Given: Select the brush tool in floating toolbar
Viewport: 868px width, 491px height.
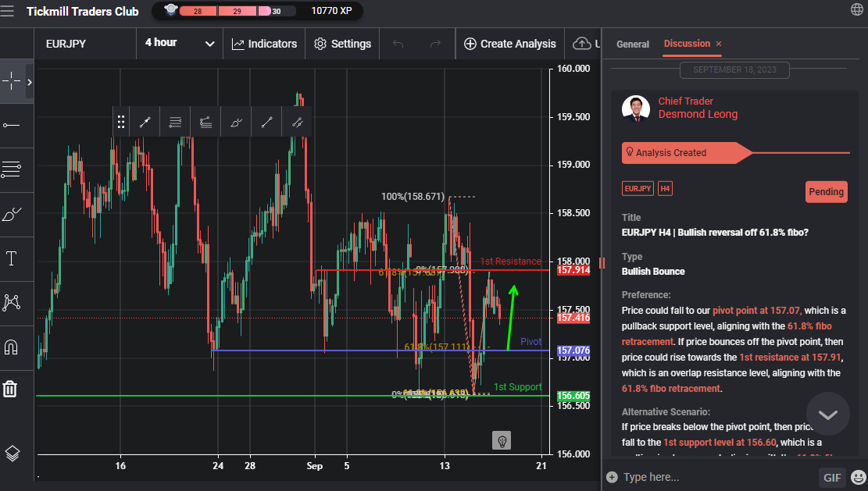Looking at the screenshot, I should (x=236, y=123).
